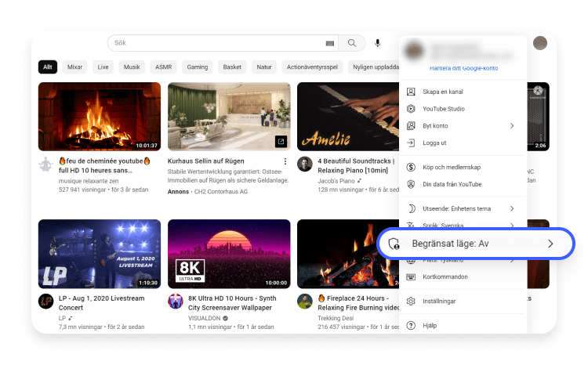The height and width of the screenshot is (365, 588).
Task: Select the Allt filter chip
Action: 48,67
